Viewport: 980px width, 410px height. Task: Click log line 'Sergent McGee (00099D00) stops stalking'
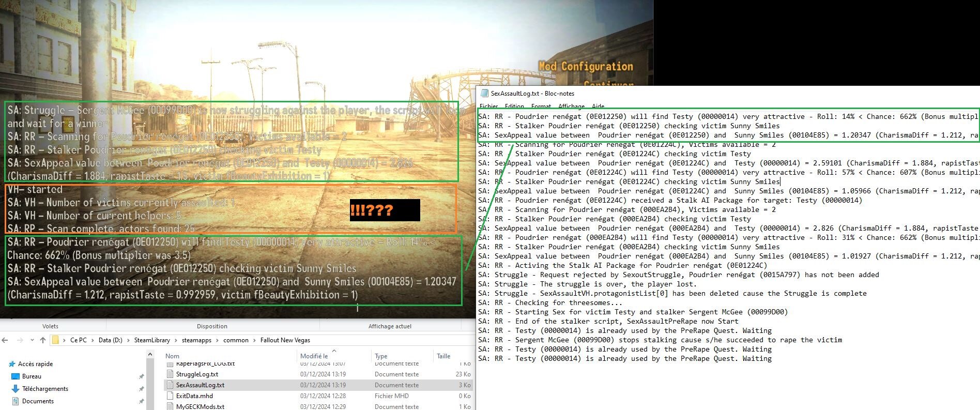point(660,340)
